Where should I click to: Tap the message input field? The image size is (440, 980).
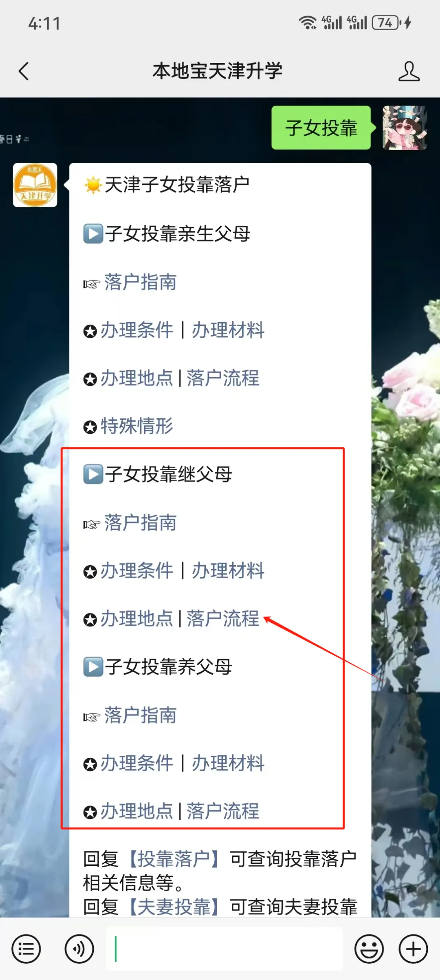coord(224,949)
